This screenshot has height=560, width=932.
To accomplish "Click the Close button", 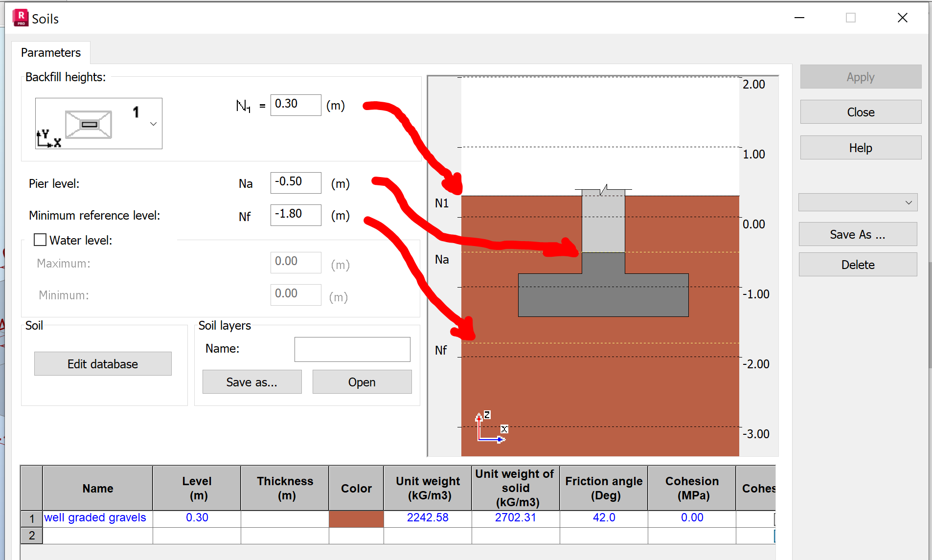I will (x=860, y=112).
